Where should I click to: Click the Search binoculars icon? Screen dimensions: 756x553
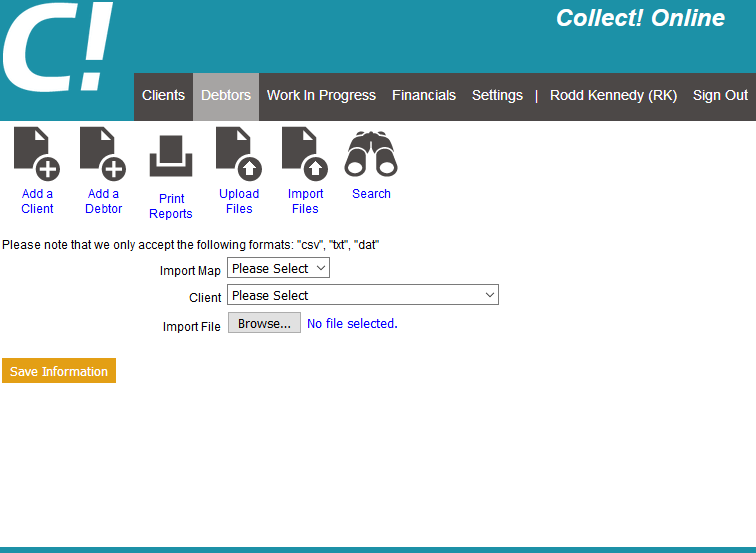click(371, 154)
